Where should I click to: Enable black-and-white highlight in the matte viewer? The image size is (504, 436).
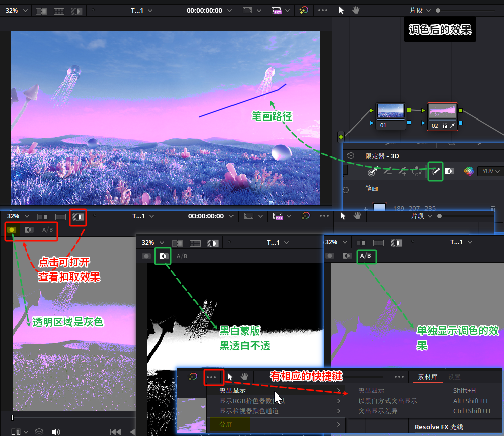(x=163, y=256)
